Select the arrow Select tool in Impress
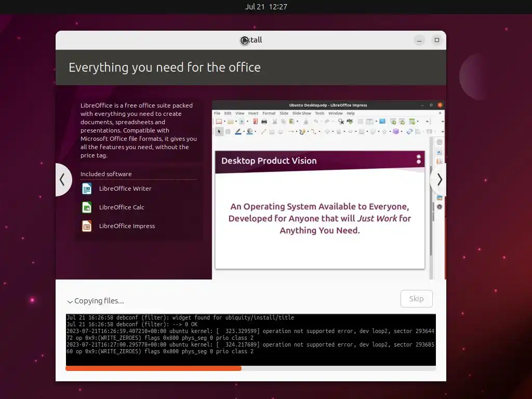Viewport: 532px width, 399px height. tap(219, 131)
